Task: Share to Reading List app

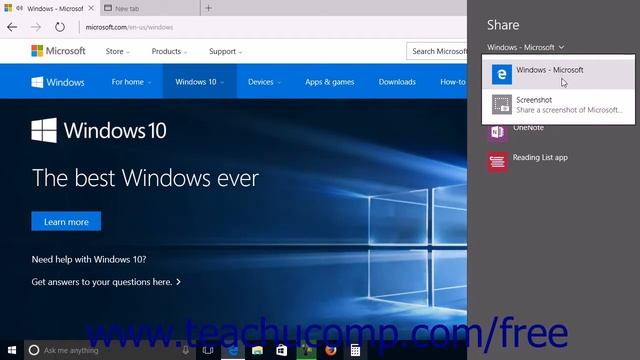Action: tap(527, 162)
